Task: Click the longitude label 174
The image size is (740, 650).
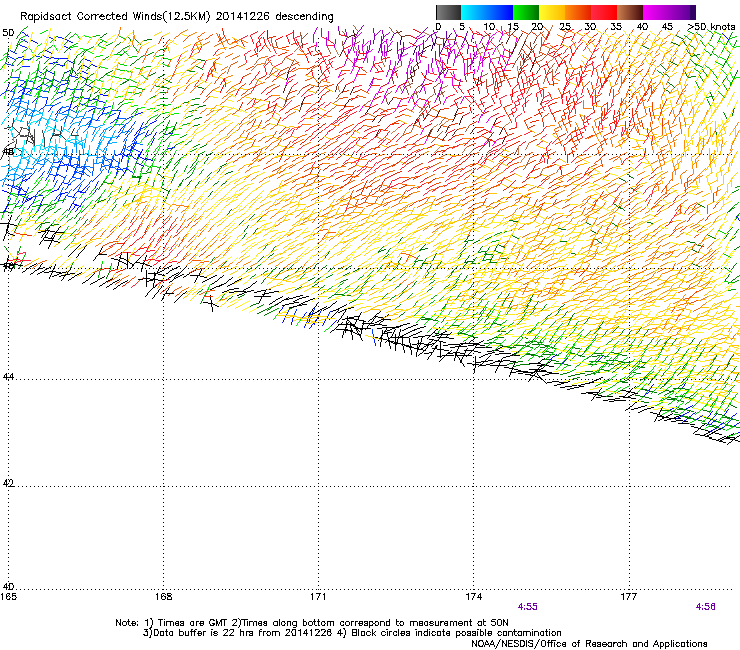Action: 473,597
